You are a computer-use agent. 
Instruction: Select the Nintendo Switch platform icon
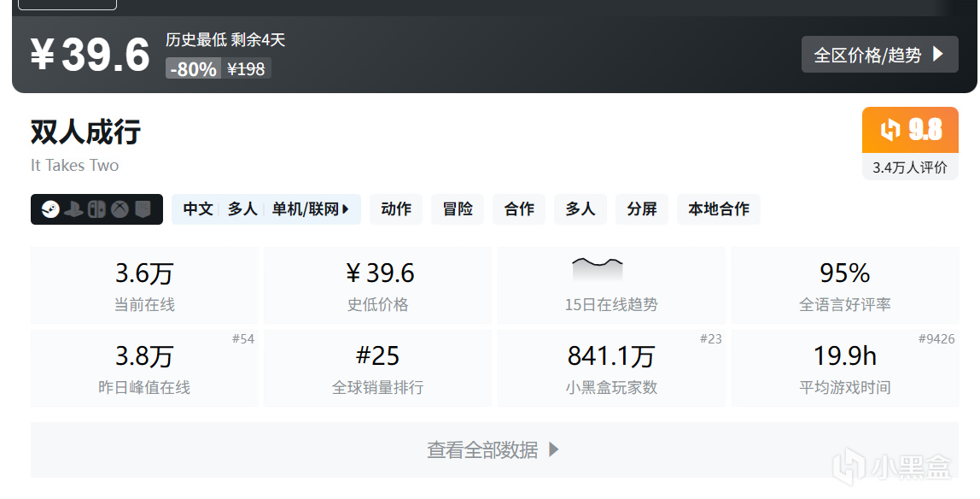tap(96, 208)
